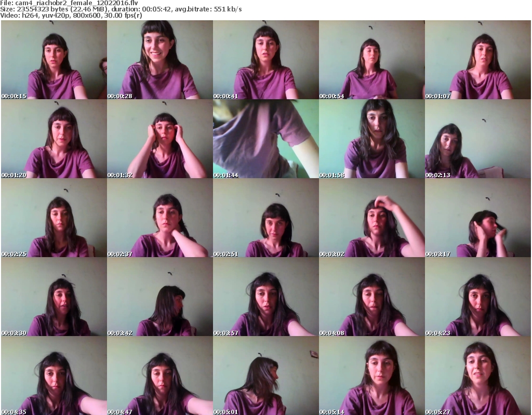
Task: Select the thumbnail stamped 00:04:35
Action: [54, 376]
